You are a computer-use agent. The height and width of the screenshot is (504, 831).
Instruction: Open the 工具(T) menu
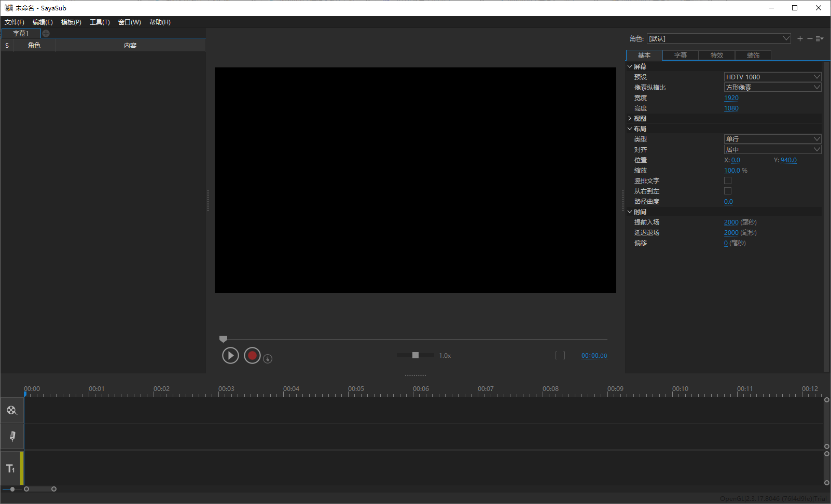point(100,22)
